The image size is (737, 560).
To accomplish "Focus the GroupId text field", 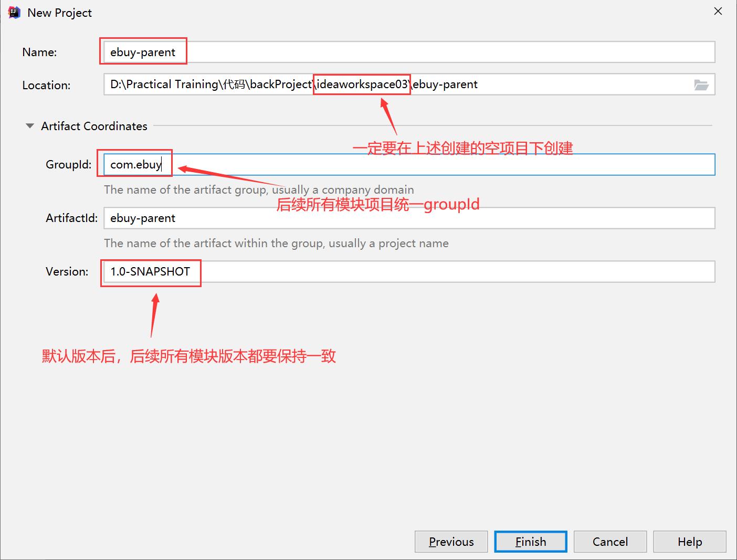I will [x=409, y=164].
